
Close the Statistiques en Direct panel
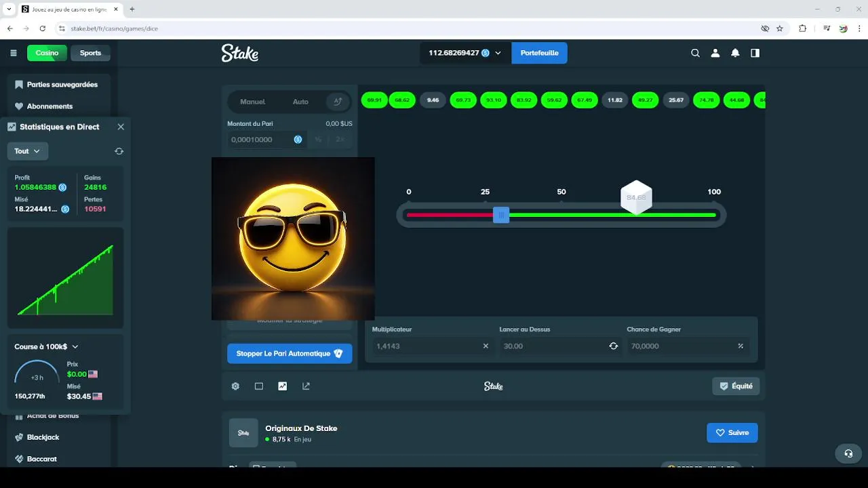pyautogui.click(x=121, y=127)
